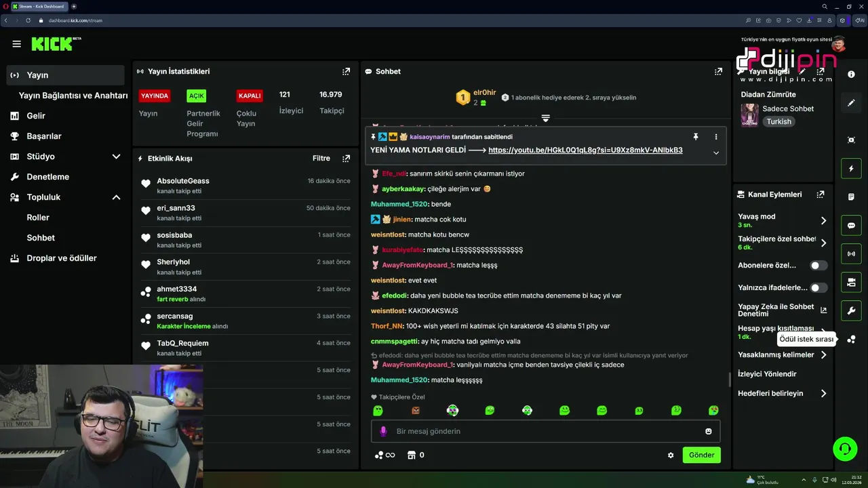Viewport: 868px width, 488px height.
Task: Click the broadcast signal icon in right toolbar
Action: (x=851, y=254)
